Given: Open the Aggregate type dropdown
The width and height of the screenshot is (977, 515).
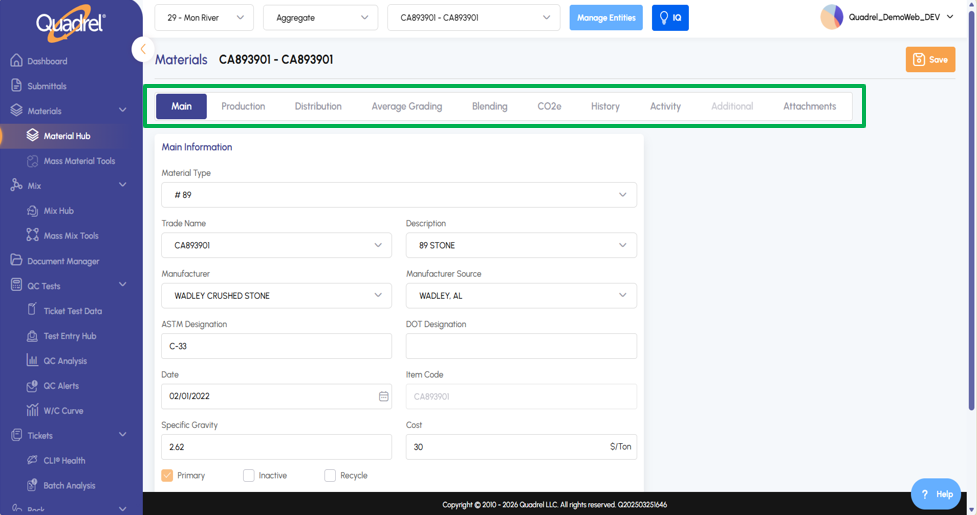Looking at the screenshot, I should pyautogui.click(x=320, y=17).
